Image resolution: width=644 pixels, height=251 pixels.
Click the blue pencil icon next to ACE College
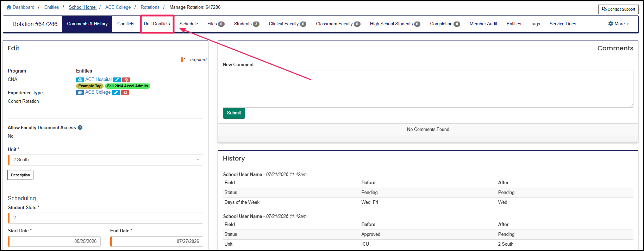(116, 93)
